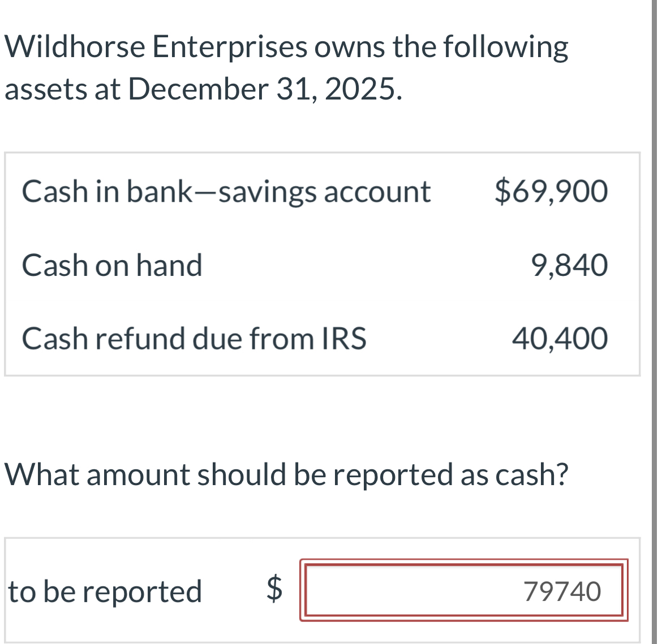662x644 pixels.
Task: Select the 40,400 amount
Action: (x=559, y=338)
